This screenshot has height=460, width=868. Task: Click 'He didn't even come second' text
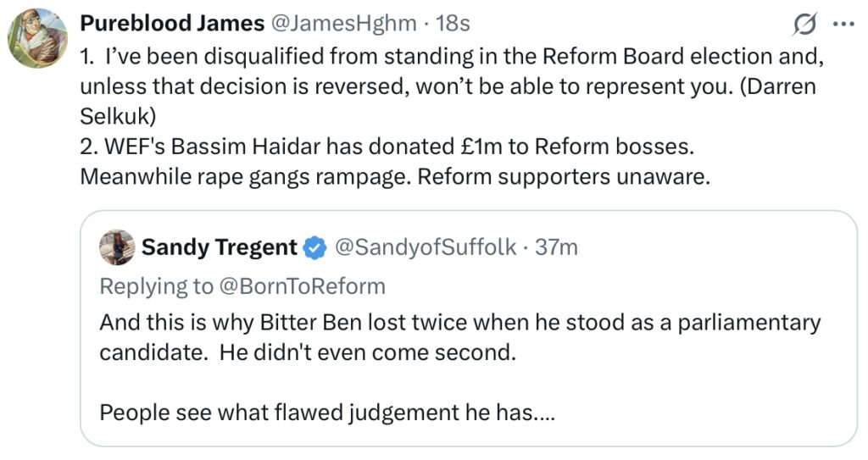click(x=368, y=352)
